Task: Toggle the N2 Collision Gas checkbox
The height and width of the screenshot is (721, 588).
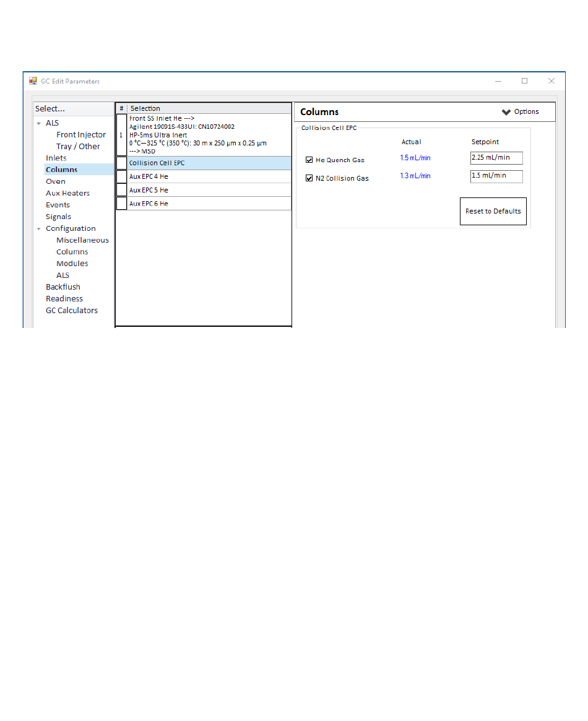Action: tap(309, 178)
